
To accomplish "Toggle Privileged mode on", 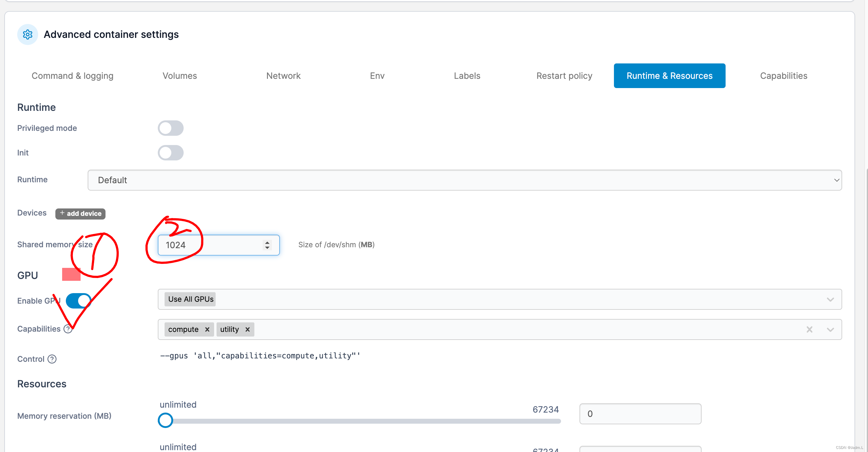I will tap(170, 128).
